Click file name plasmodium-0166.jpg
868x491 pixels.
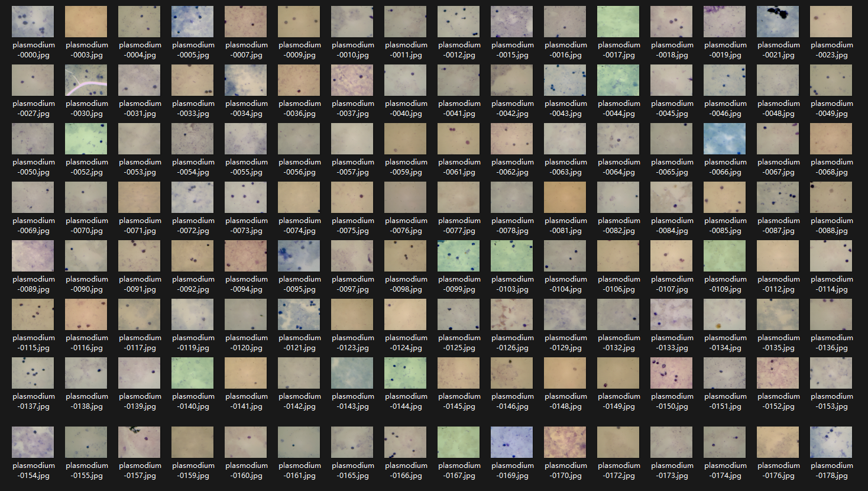point(406,470)
